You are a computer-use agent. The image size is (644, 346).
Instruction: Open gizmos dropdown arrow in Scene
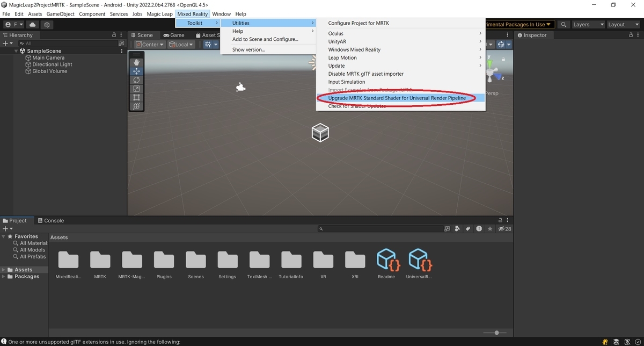tap(508, 45)
